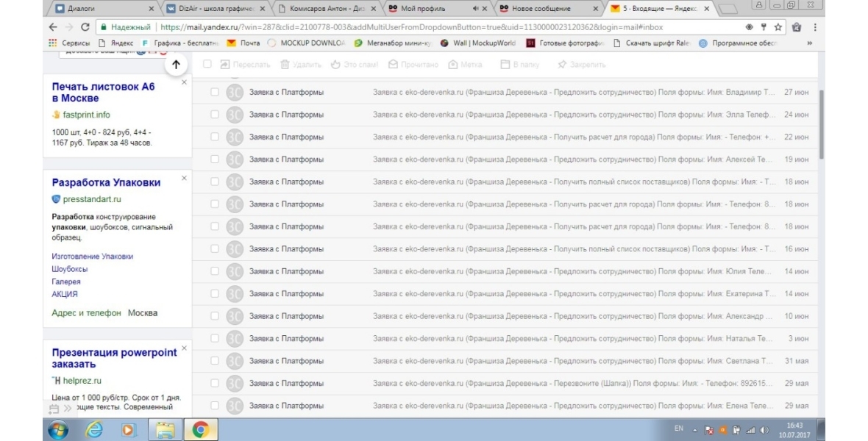Check the email dated 16 июн

pyautogui.click(x=215, y=249)
